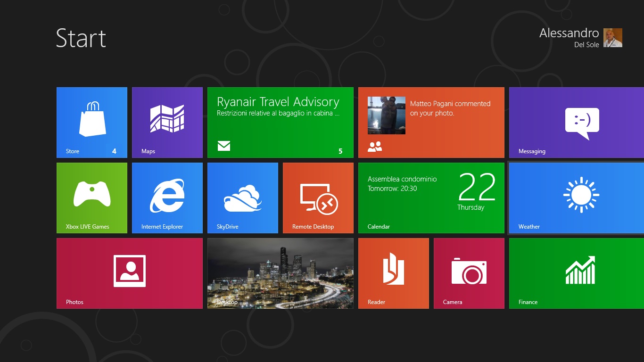Open the Xbox LIVE Games controller tile
This screenshot has width=644, height=362.
click(92, 198)
